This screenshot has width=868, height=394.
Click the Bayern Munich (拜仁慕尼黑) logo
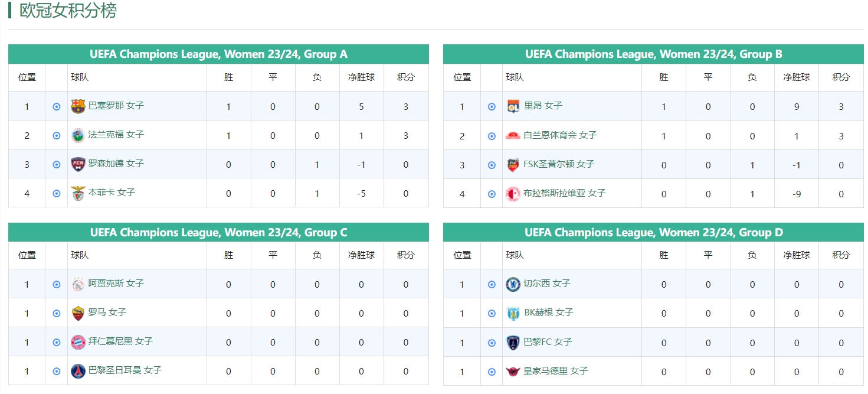click(x=78, y=342)
